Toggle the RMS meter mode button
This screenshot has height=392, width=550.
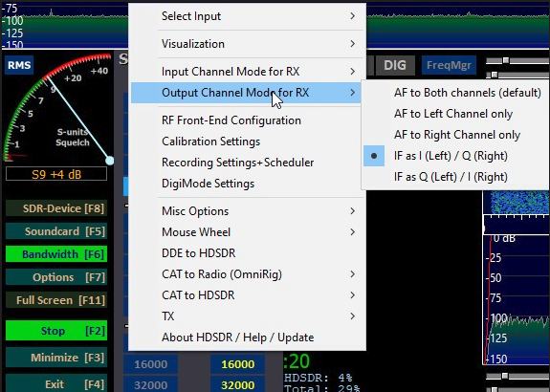[x=19, y=65]
